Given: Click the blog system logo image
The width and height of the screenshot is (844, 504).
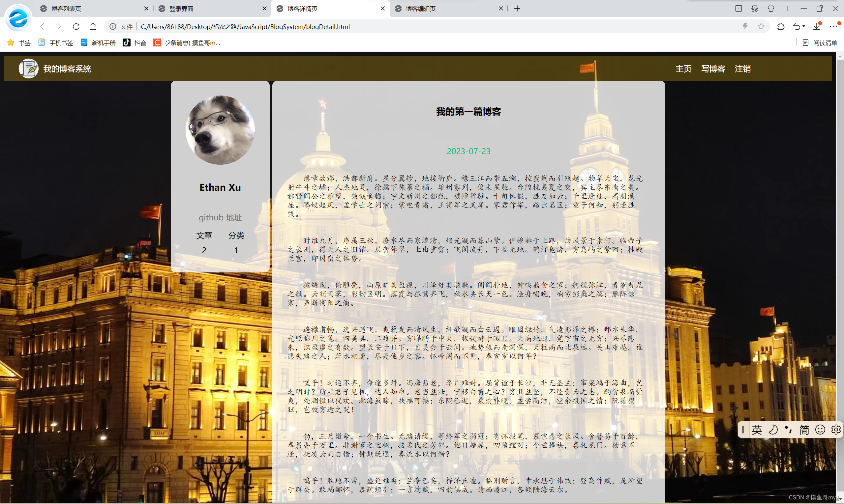Looking at the screenshot, I should (x=29, y=69).
